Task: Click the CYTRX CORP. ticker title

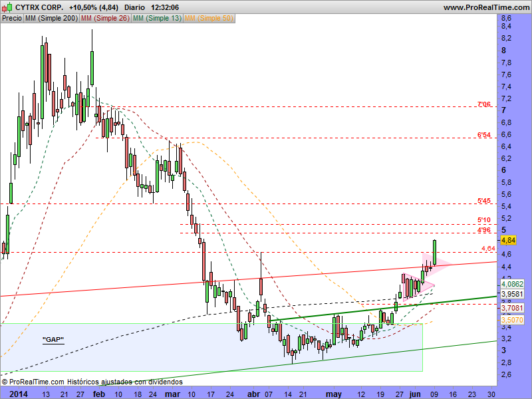Action: point(39,7)
